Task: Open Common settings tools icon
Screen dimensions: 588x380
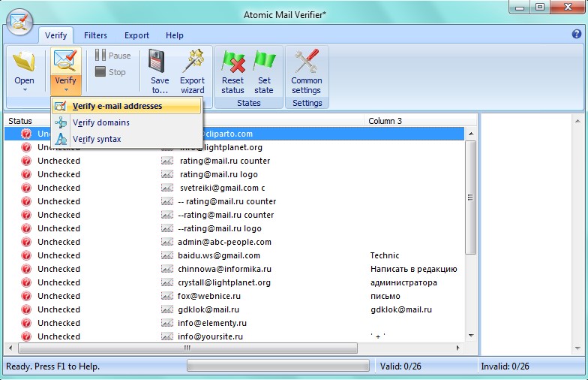Action: coord(307,60)
